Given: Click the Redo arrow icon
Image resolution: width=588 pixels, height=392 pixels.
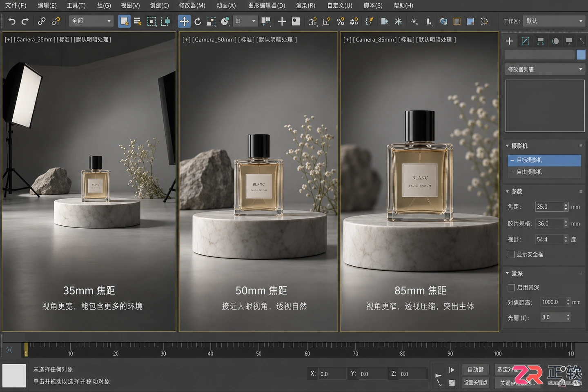Looking at the screenshot, I should click(25, 21).
